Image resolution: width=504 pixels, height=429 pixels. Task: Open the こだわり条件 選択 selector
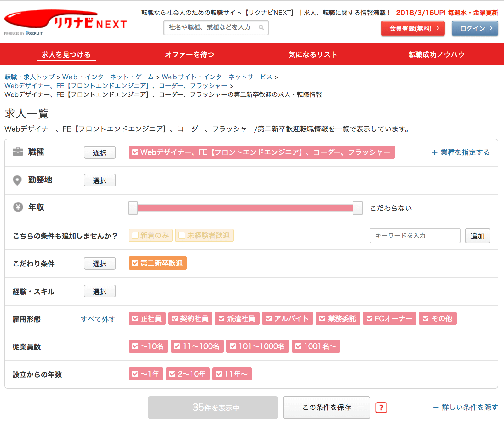click(100, 263)
